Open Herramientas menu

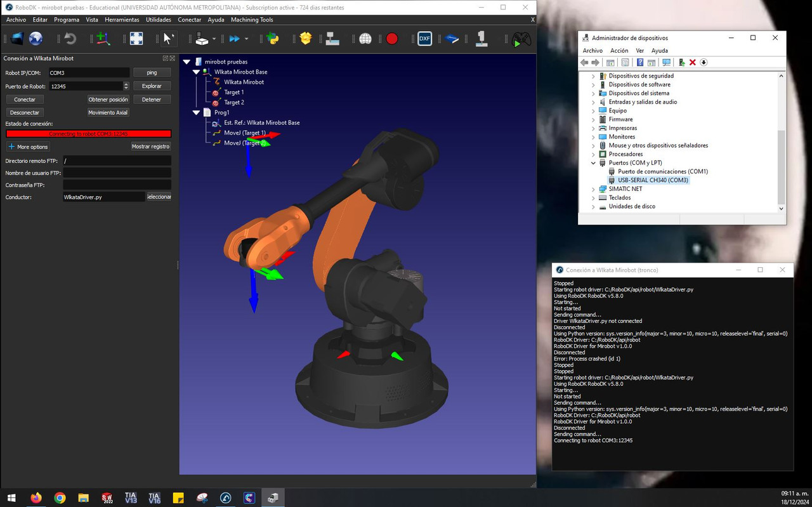coord(122,20)
